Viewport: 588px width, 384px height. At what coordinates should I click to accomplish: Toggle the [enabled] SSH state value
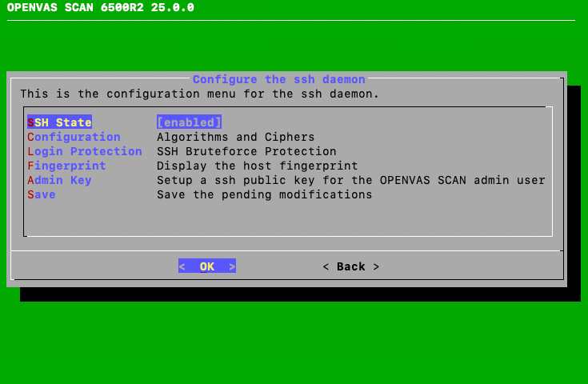(x=189, y=122)
